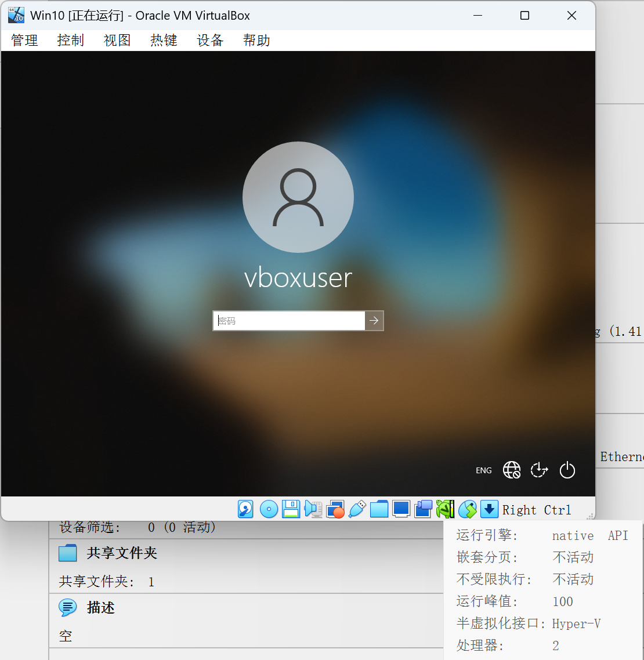
Task: Toggle keyboard capture via the down-arrow indicator
Action: 489,509
